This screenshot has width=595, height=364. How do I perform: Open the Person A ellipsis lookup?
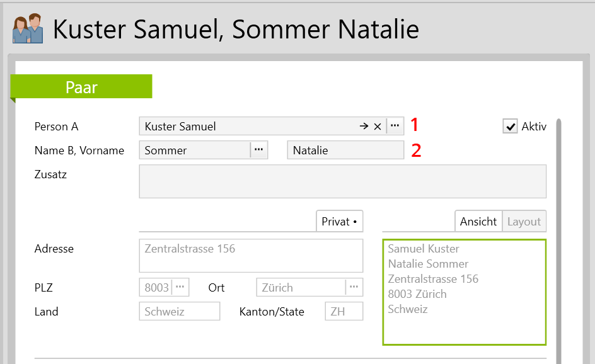click(x=395, y=126)
